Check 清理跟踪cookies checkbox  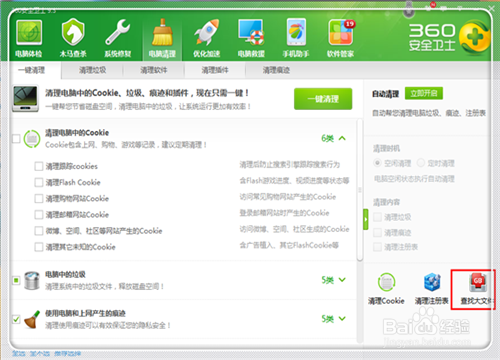click(x=39, y=166)
